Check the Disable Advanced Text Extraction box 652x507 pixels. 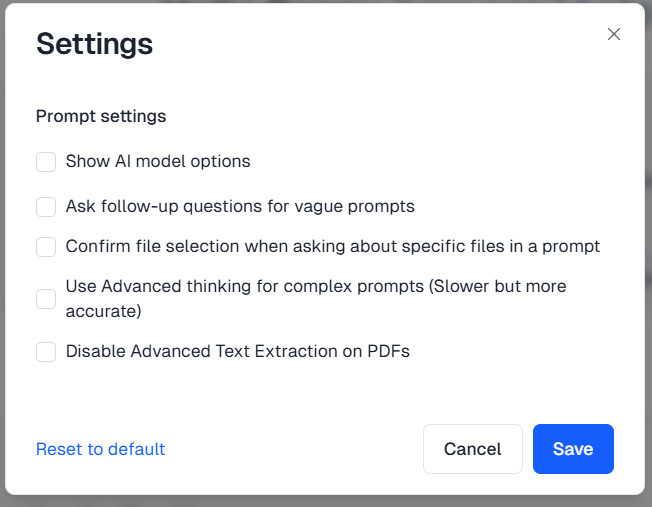(46, 352)
